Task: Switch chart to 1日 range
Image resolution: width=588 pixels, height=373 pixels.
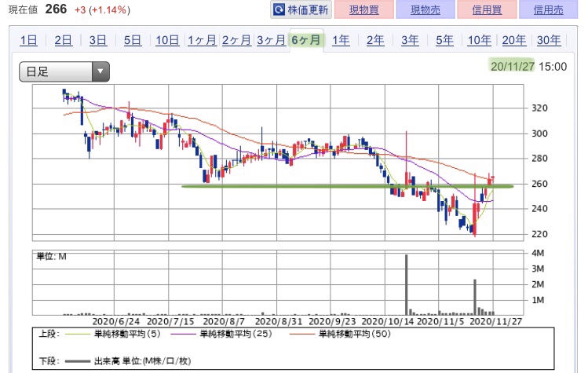Action: pos(28,40)
